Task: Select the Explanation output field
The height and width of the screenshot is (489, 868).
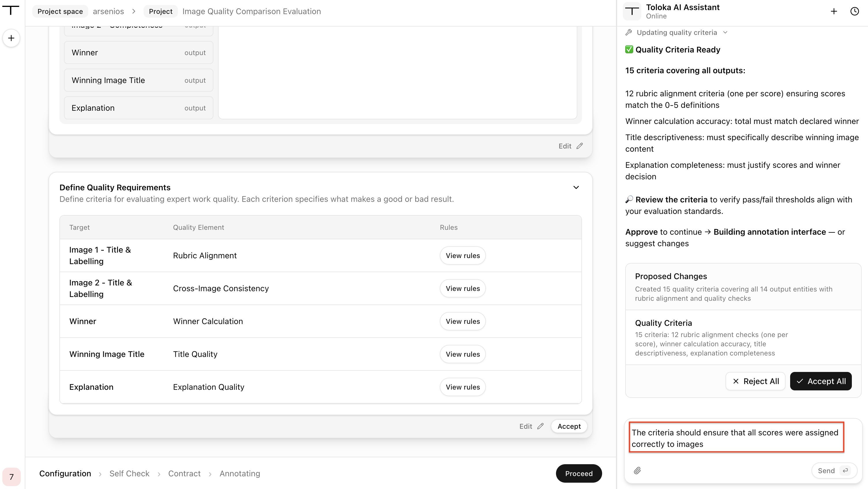Action: coord(138,108)
